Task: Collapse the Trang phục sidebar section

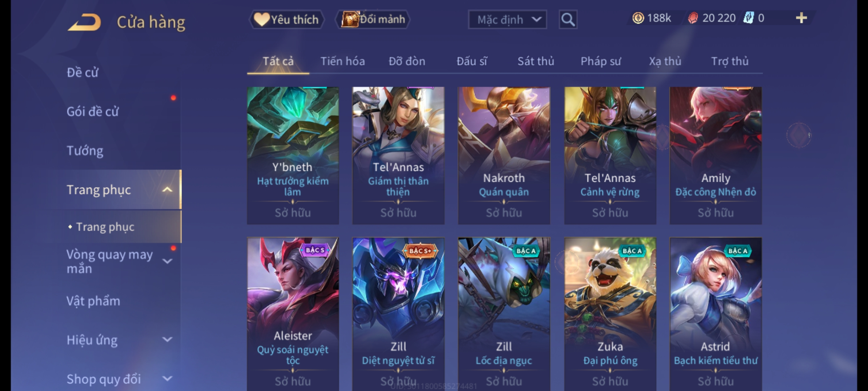Action: [x=167, y=190]
